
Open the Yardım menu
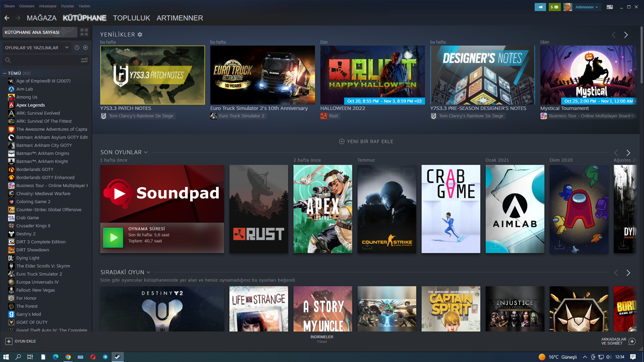tap(84, 6)
